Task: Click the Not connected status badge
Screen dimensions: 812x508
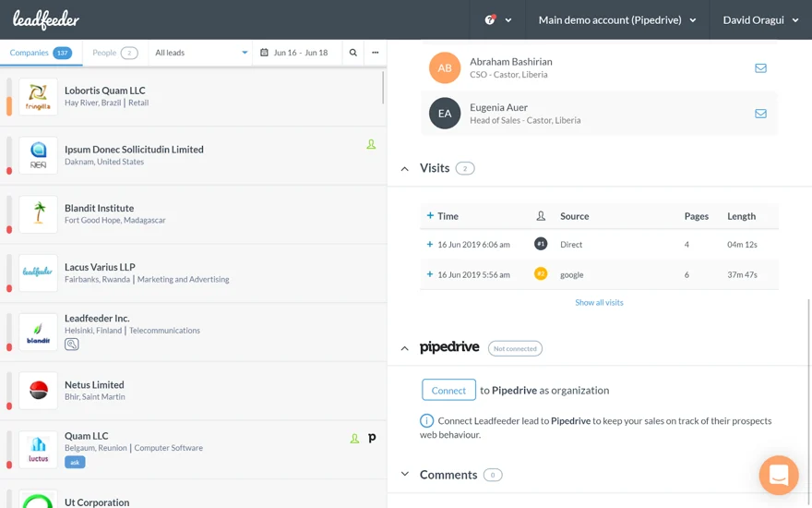Action: point(515,348)
